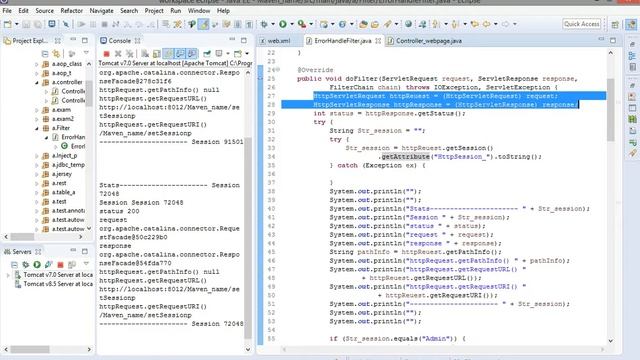Open the Servers View Menu triangle

86,264
